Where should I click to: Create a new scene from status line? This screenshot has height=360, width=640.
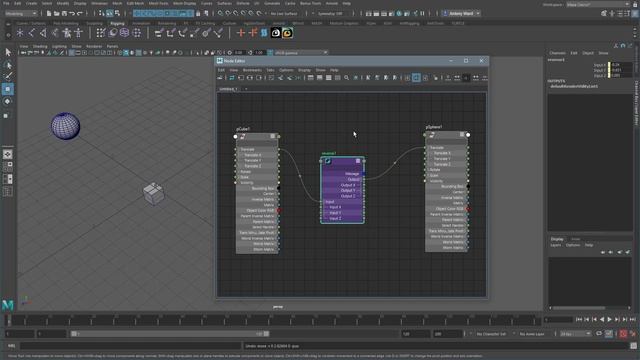point(49,13)
